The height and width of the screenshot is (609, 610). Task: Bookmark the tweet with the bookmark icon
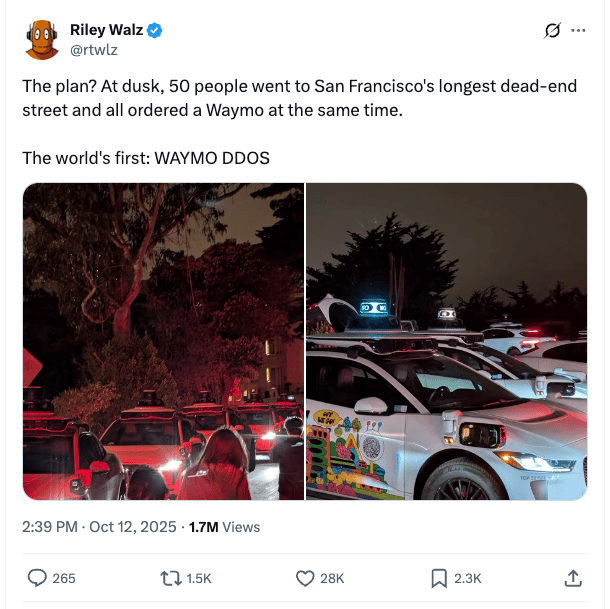coord(439,578)
